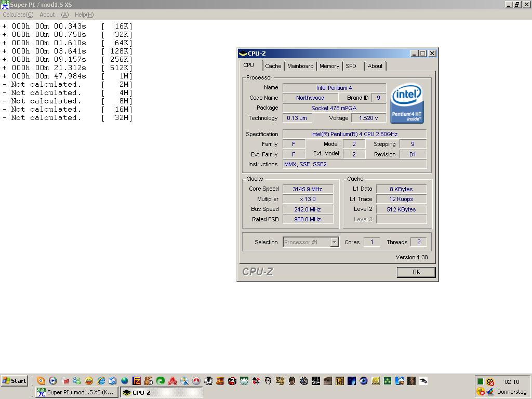The image size is (532, 399).
Task: Click the Specification 'Intel(R) Pentium(R) 4 CPU 2.60GHz'
Action: tap(354, 134)
